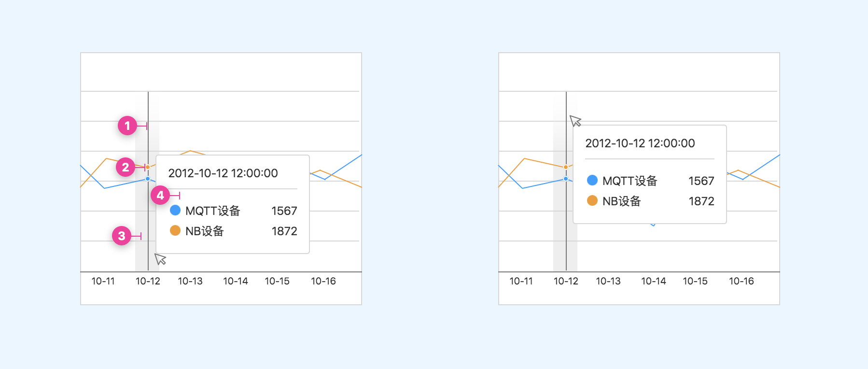
Task: Click pink annotation marker number 2
Action: 126,167
